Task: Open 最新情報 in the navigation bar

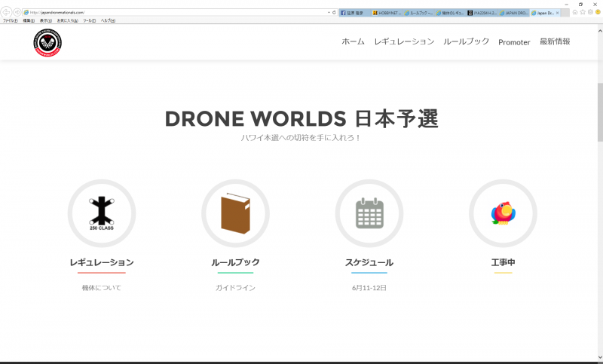Action: (555, 42)
